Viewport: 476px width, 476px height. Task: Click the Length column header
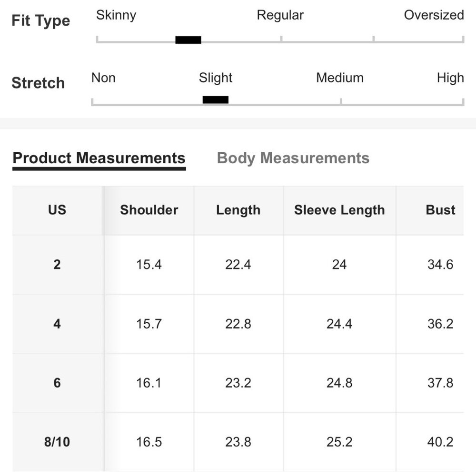(238, 210)
